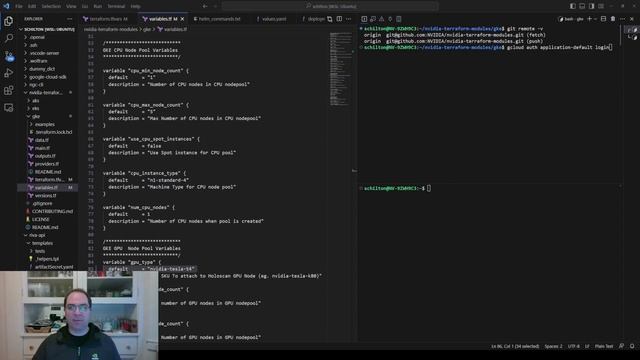Switch to the terraform.tfvars tab
Screen dimensions: 640x360
click(107, 19)
